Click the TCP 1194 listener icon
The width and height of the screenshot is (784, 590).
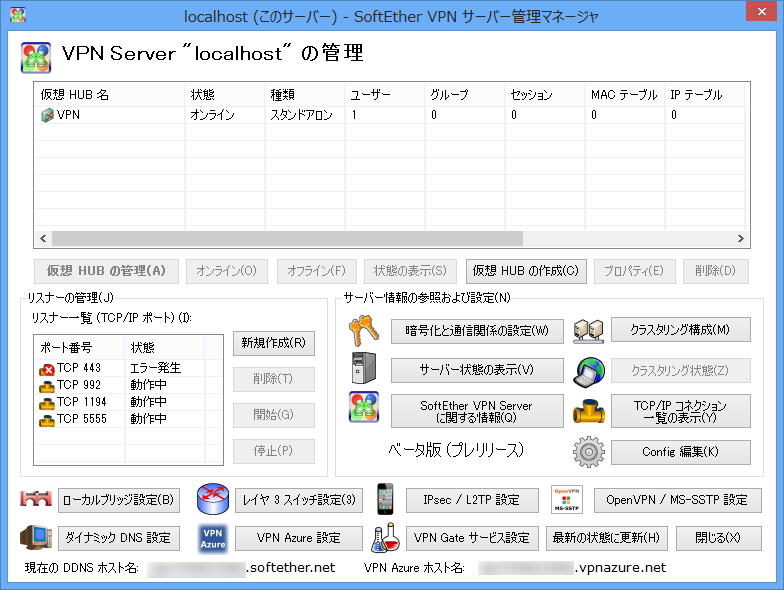(x=46, y=404)
